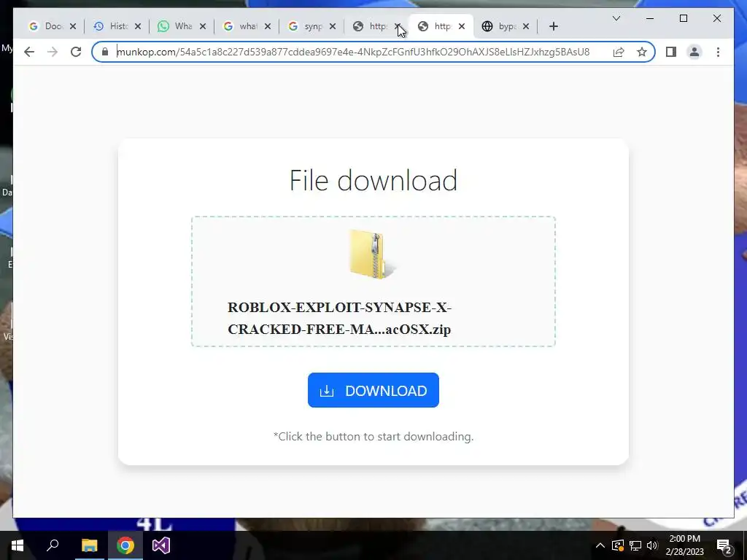Viewport: 747px width, 560px height.
Task: Click the share page icon
Action: tap(619, 52)
